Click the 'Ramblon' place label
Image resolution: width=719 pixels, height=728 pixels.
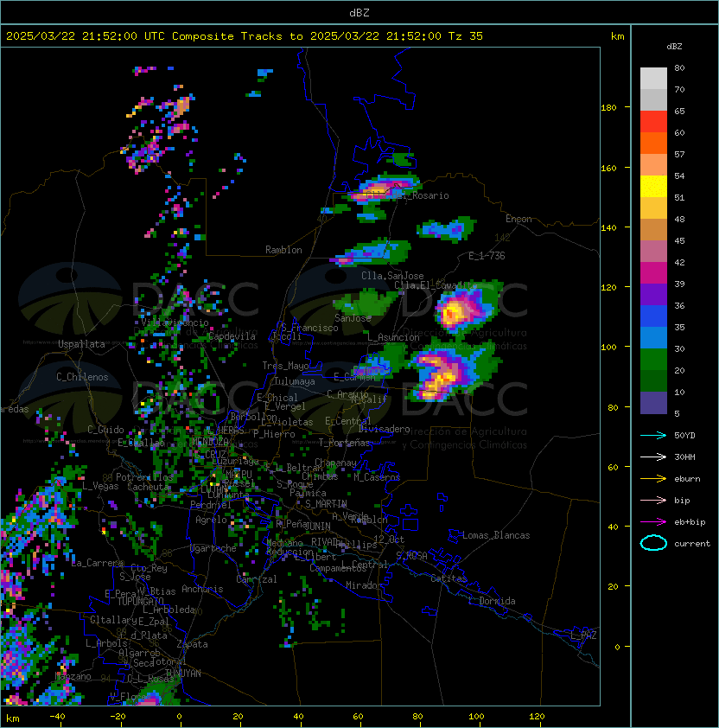tap(283, 250)
